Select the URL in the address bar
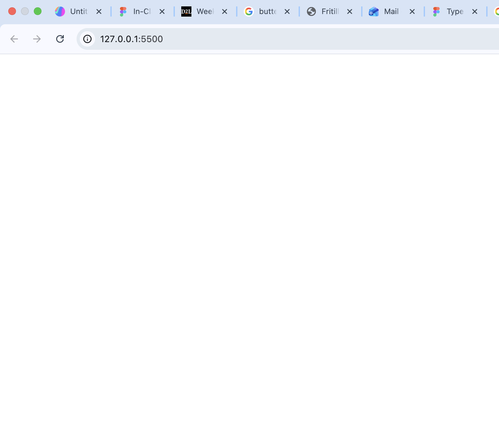 click(x=131, y=39)
